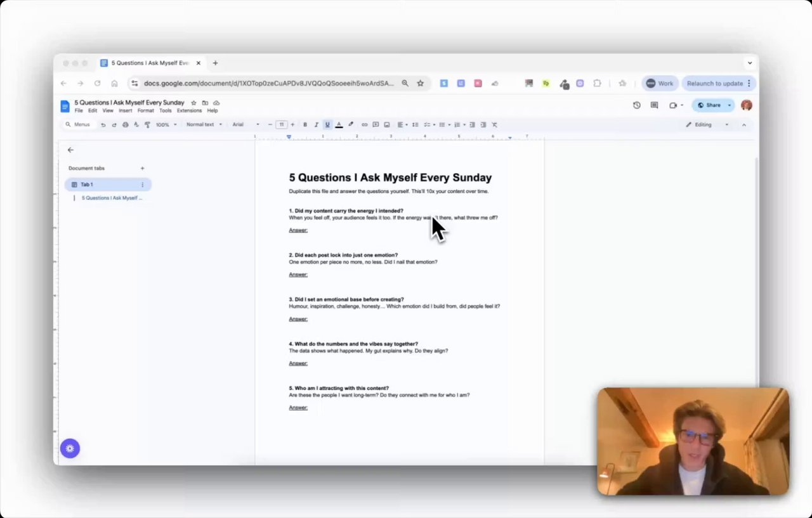Open a new browser tab
Screen dimensions: 812x518
coord(215,63)
